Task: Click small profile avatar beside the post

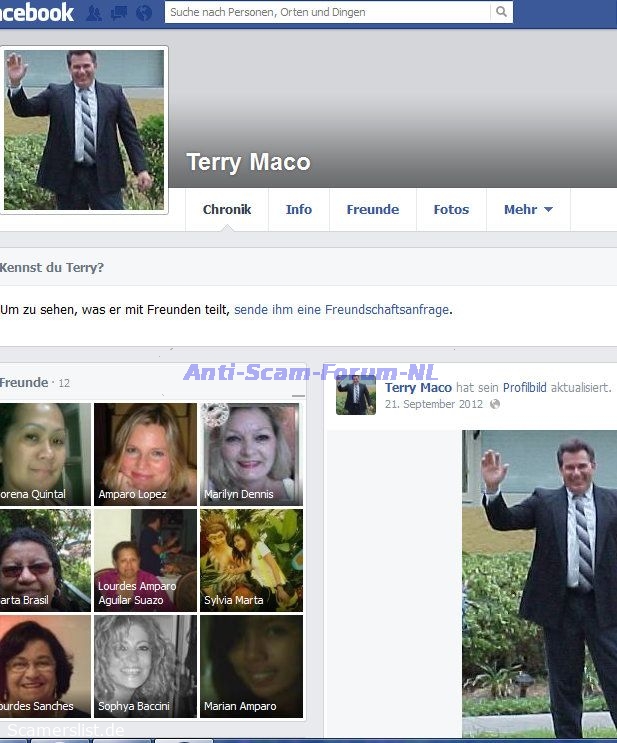Action: coord(355,395)
